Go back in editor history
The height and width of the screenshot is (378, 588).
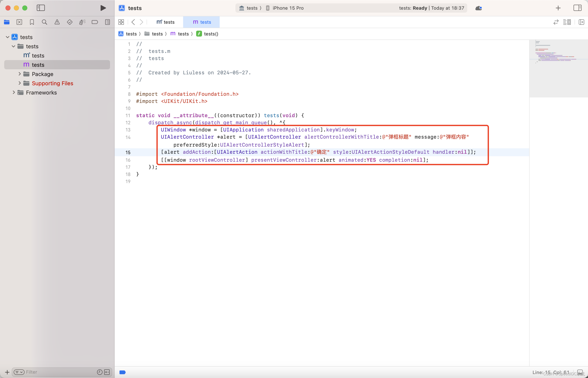pyautogui.click(x=133, y=22)
